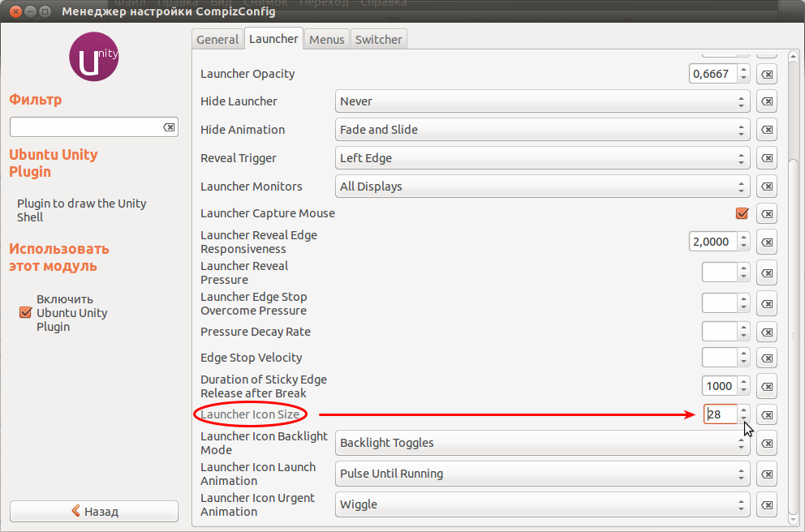Open the Hide Animation dropdown
The image size is (805, 532).
(x=542, y=129)
